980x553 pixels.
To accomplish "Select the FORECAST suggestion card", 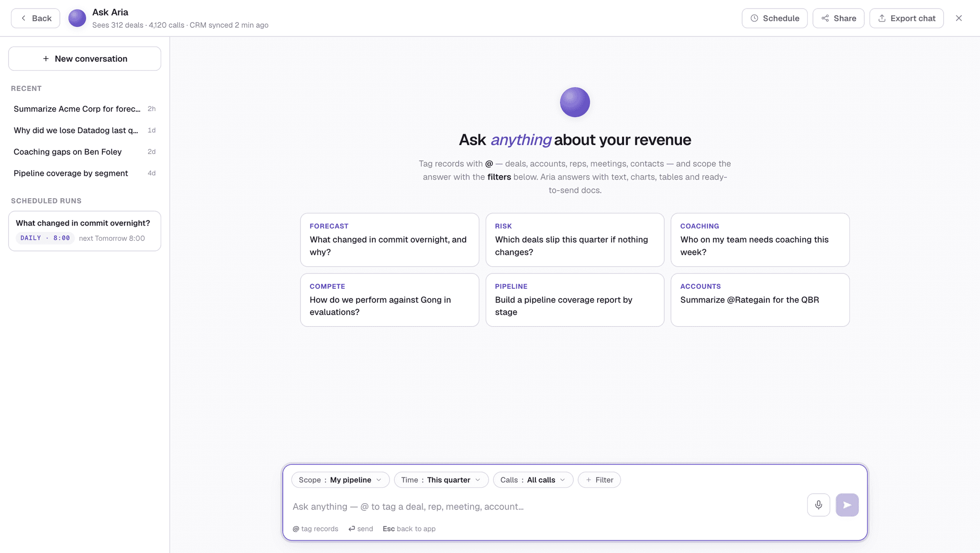I will [390, 240].
